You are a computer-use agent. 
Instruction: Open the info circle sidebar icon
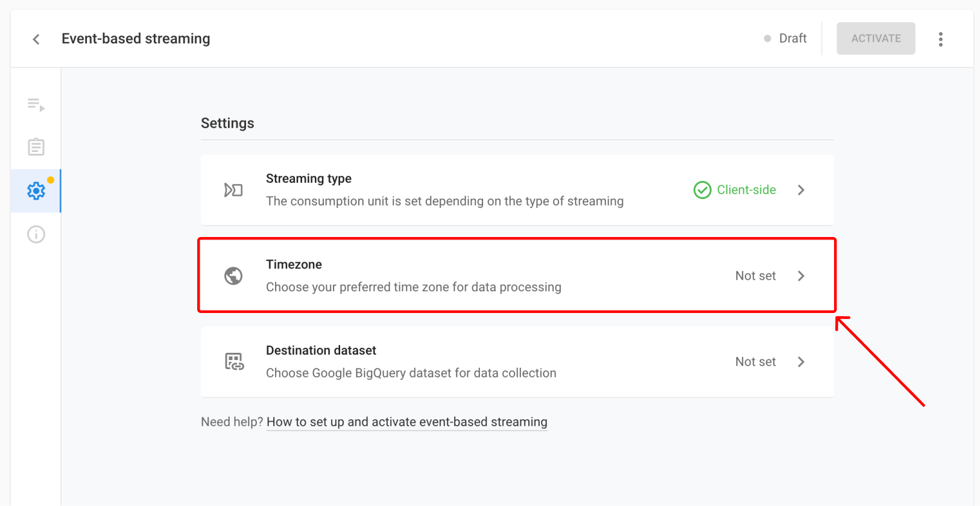point(36,234)
